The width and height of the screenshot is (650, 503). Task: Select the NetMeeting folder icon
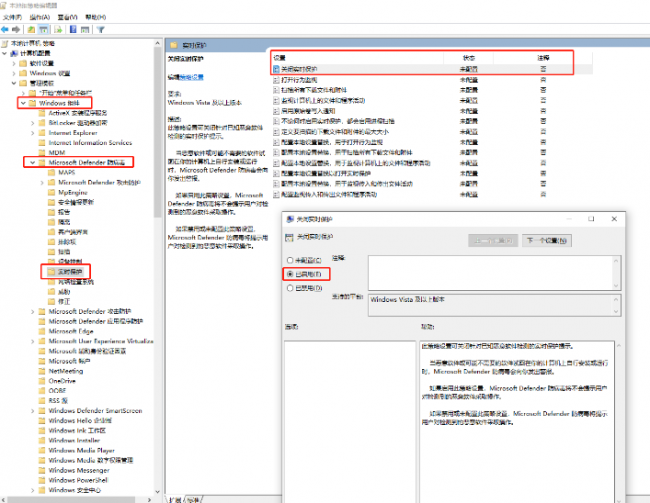42,371
